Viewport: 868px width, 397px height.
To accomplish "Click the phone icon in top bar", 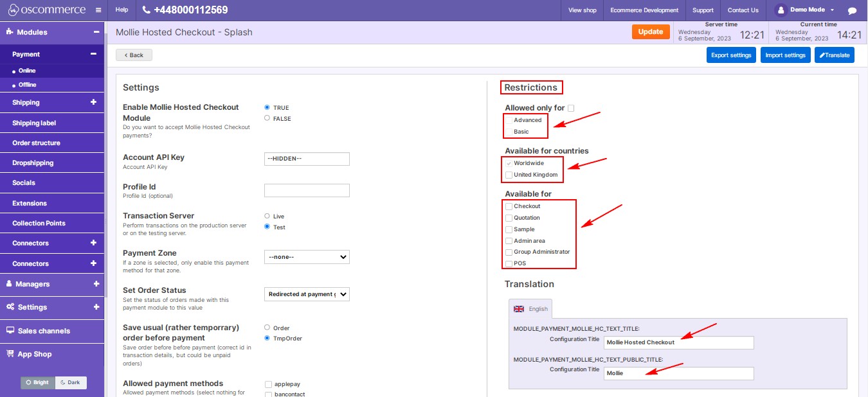I will 147,10.
